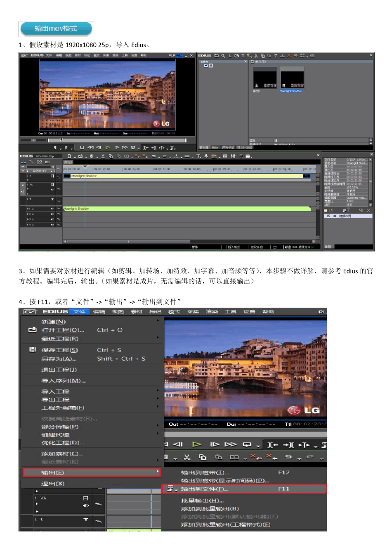Click the timeline horizontal scrollbar

point(129,242)
